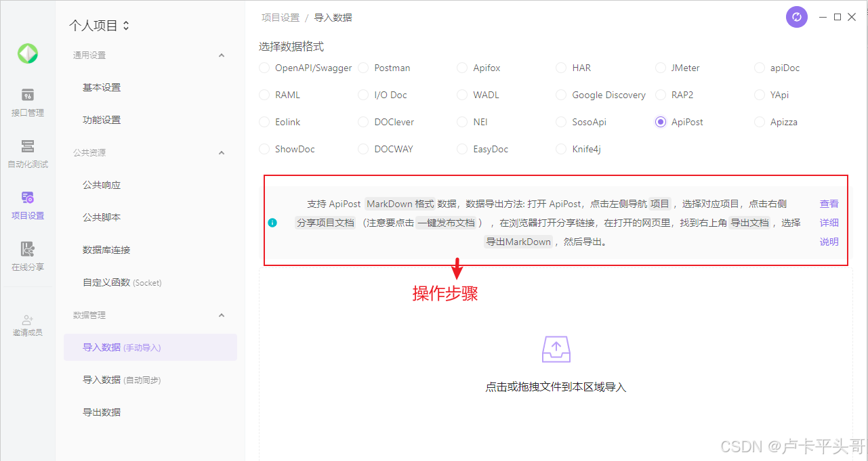Click the purple sync refresh icon

click(x=797, y=18)
